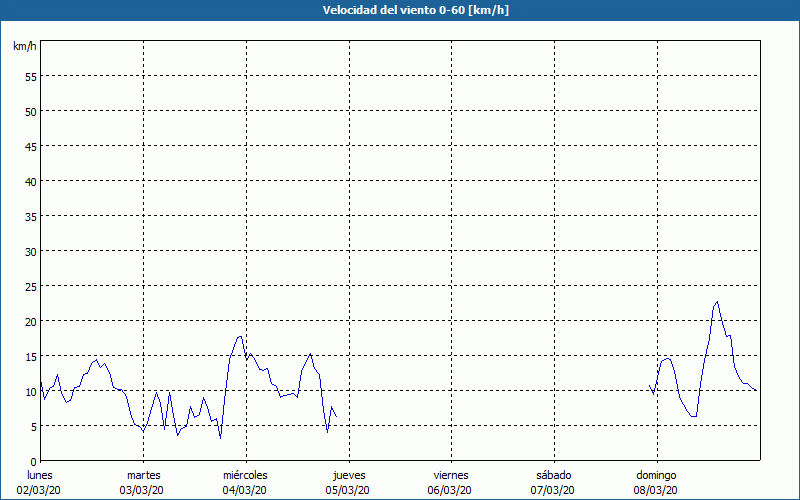Screen dimensions: 800x500
Task: Select the 'lunes' day label
Action: click(40, 475)
